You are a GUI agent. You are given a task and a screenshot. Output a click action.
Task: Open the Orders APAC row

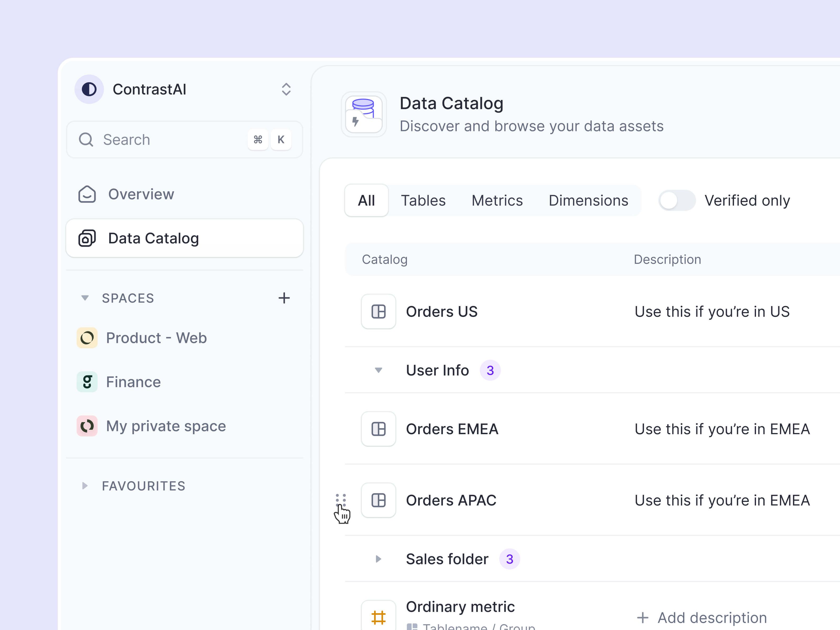592,500
